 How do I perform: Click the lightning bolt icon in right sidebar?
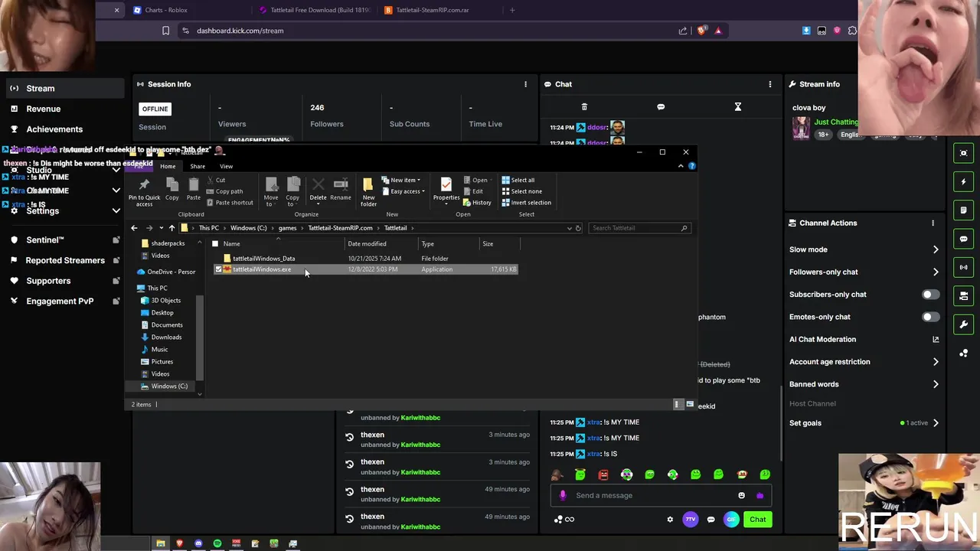[x=964, y=182]
